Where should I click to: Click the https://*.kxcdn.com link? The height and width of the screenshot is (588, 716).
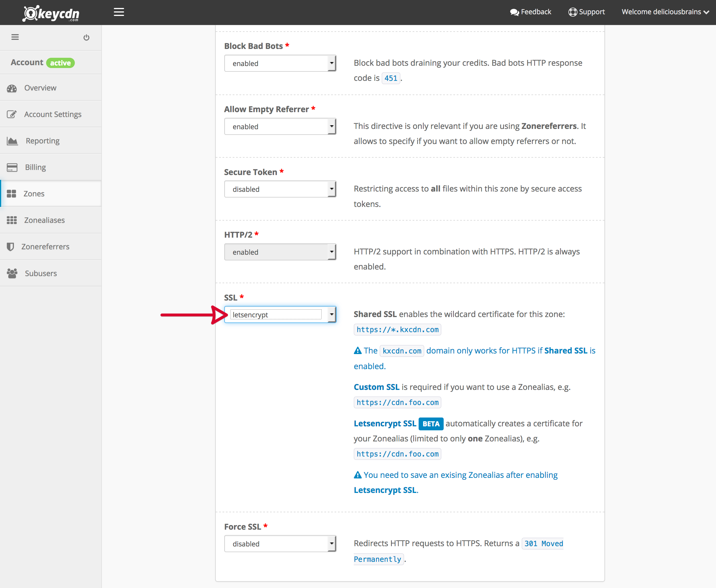click(x=397, y=329)
